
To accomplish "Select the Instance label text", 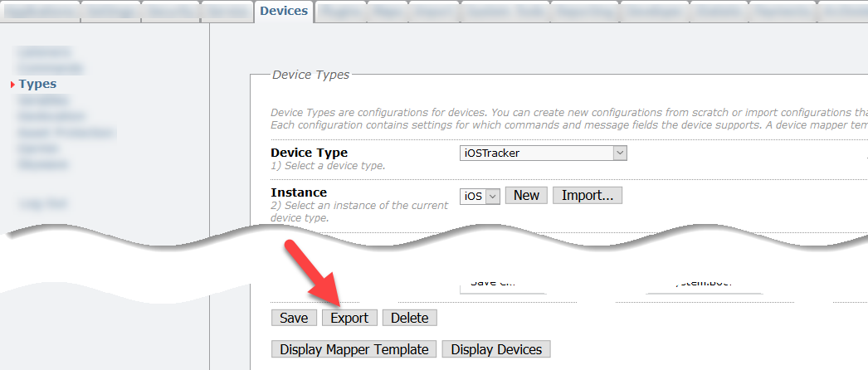I will pos(299,192).
